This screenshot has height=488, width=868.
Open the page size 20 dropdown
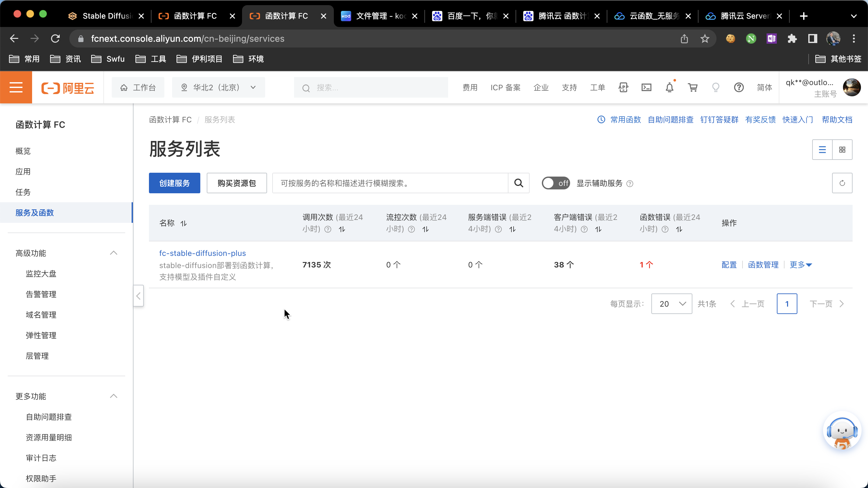[672, 304]
